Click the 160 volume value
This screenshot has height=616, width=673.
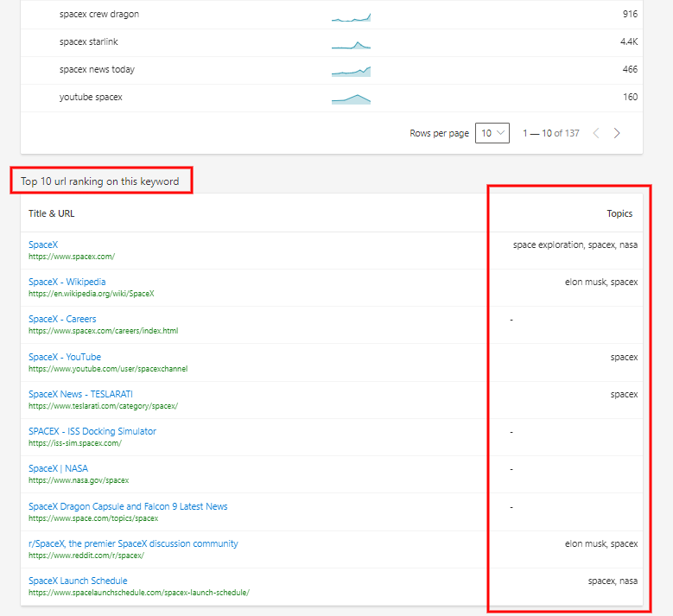(x=630, y=97)
